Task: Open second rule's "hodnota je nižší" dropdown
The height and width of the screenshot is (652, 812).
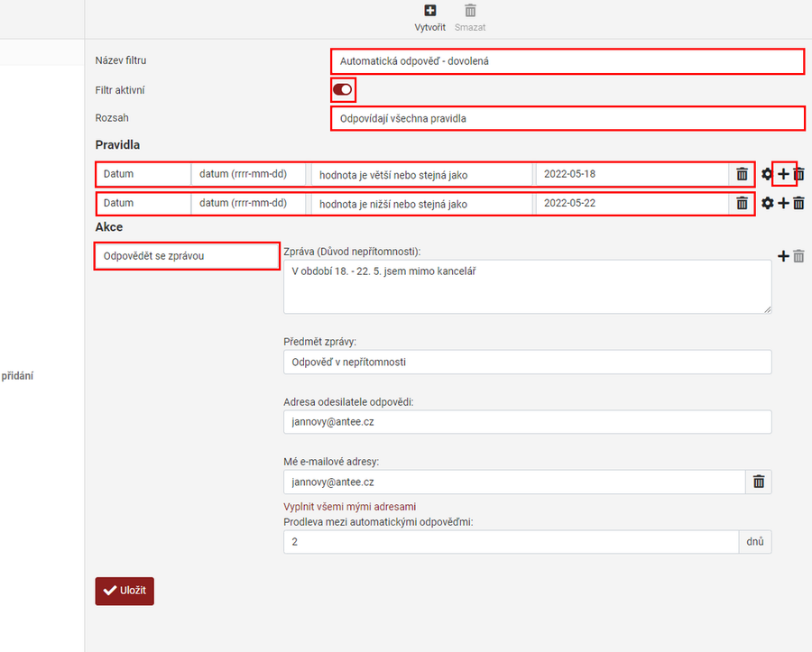Action: tap(421, 204)
